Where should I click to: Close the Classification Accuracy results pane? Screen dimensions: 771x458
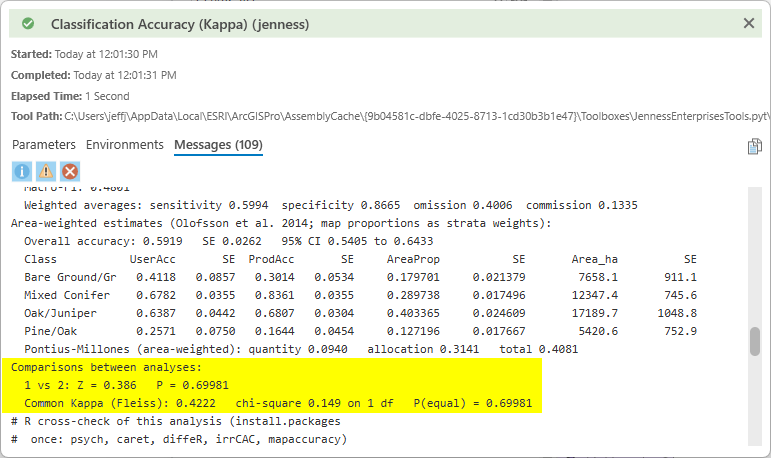(x=748, y=23)
